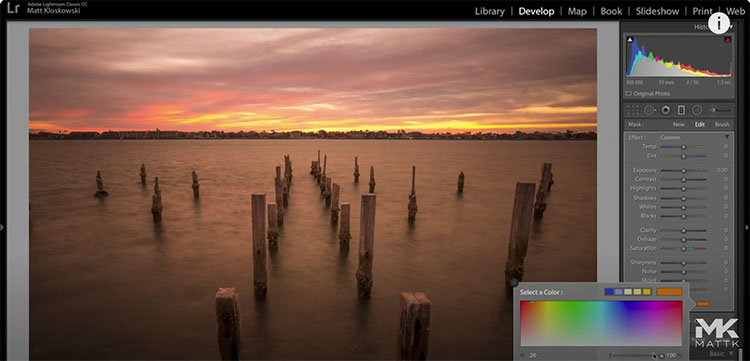Open the Slideshow module
Screen dimensions: 750x361
657,11
